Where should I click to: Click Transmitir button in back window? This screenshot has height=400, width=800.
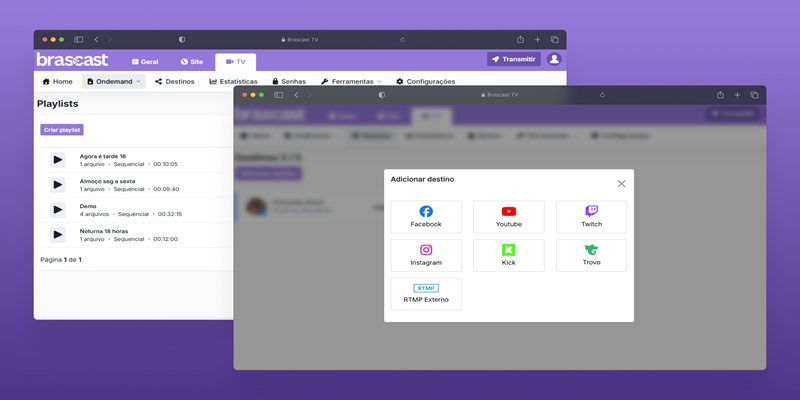[x=514, y=59]
